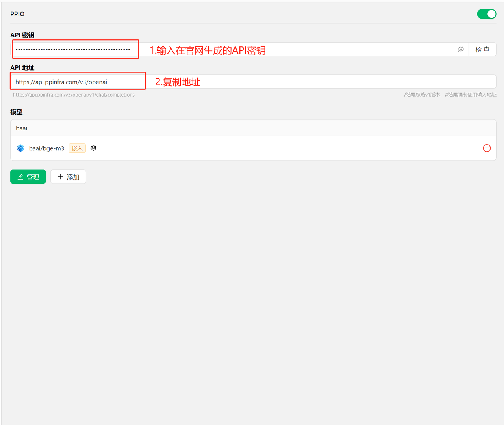This screenshot has width=504, height=425.
Task: Collapse the baai model group header
Action: click(x=253, y=128)
